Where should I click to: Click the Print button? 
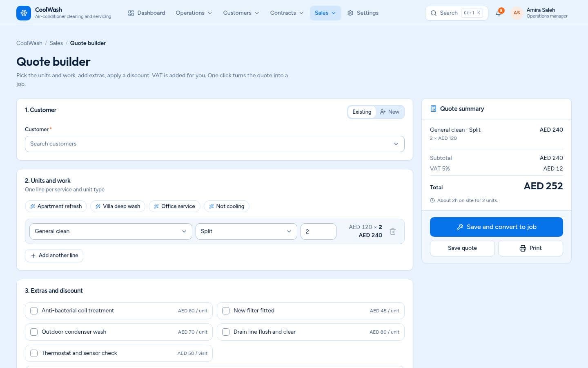(x=530, y=248)
